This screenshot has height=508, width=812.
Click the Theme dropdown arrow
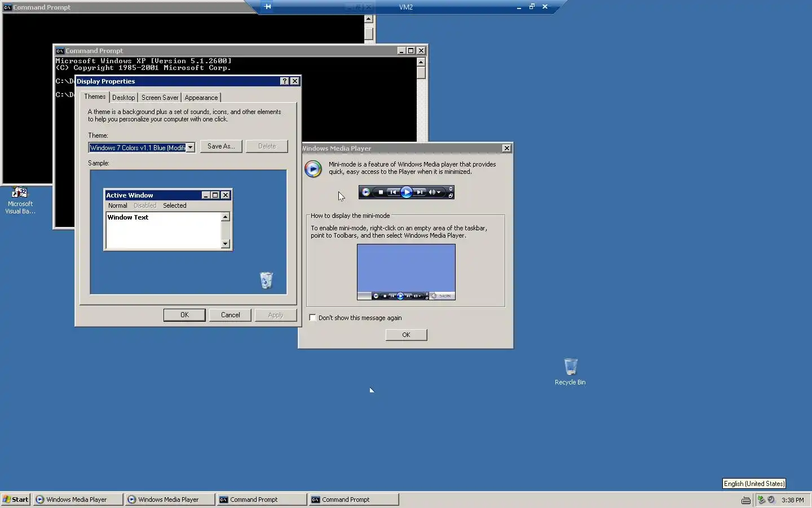[x=191, y=147]
